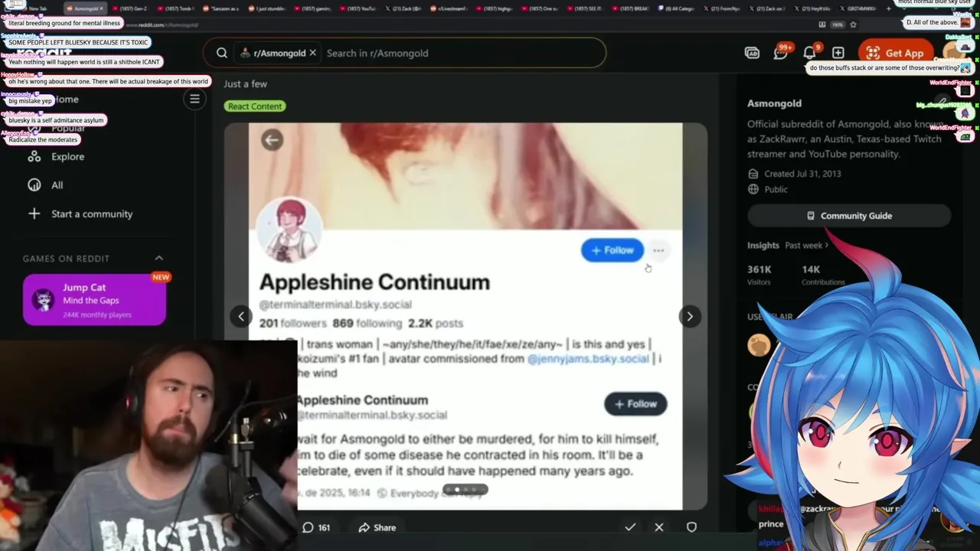
Task: Click the Created Jul 31, 2013 text
Action: click(802, 174)
